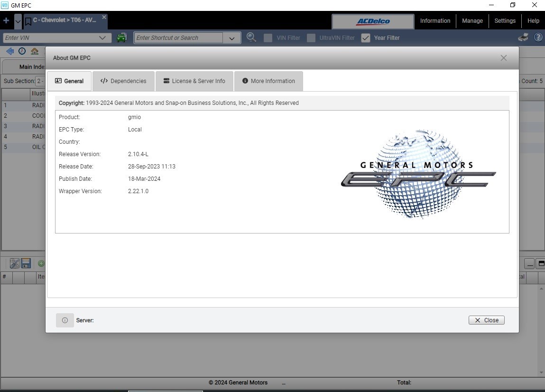Enable the VIN Filter checkbox

point(268,38)
